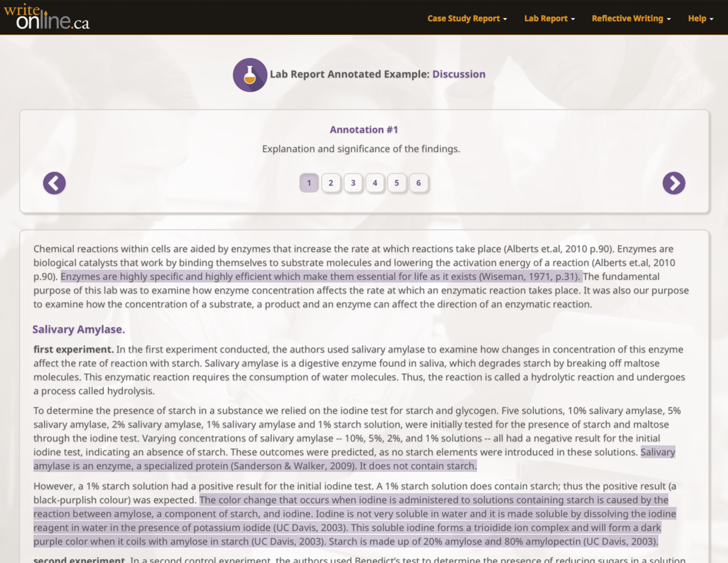Click the Discussion heading link
The image size is (728, 563).
[x=459, y=74]
